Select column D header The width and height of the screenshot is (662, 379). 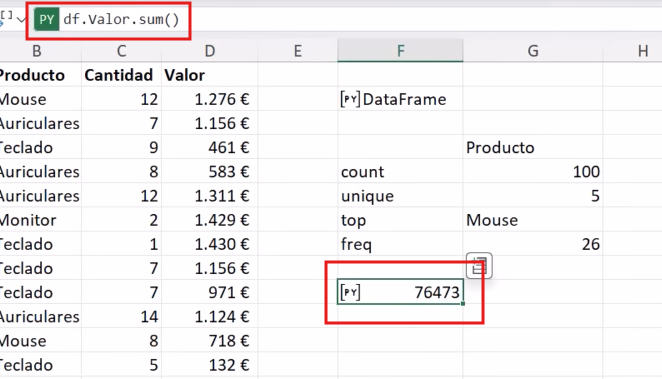tap(210, 51)
